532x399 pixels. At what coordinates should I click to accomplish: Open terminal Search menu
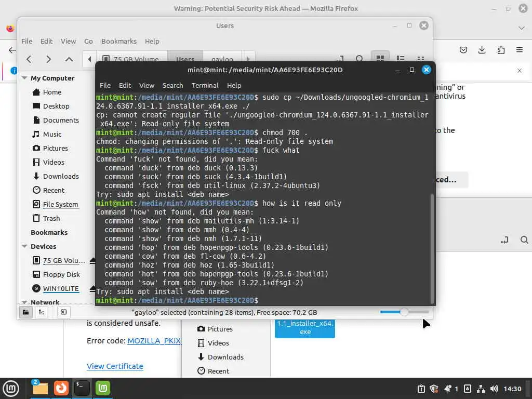(172, 86)
